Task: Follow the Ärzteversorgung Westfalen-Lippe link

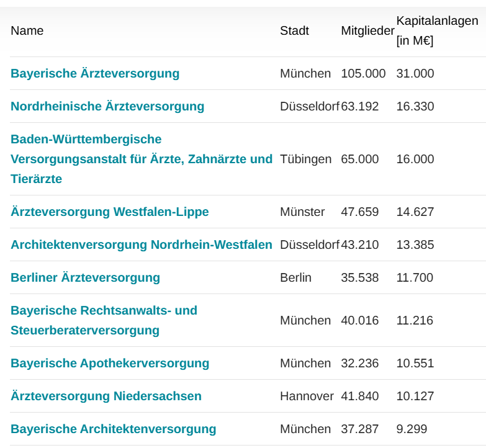Action: tap(110, 212)
